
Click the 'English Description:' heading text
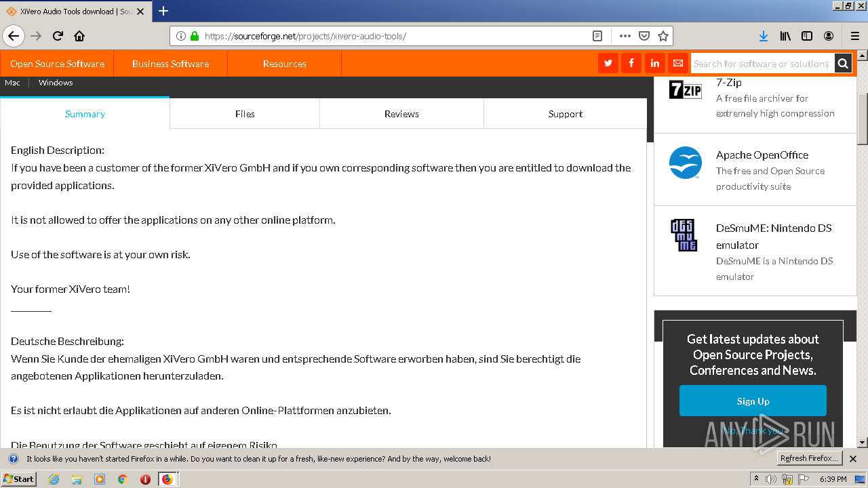tap(58, 150)
